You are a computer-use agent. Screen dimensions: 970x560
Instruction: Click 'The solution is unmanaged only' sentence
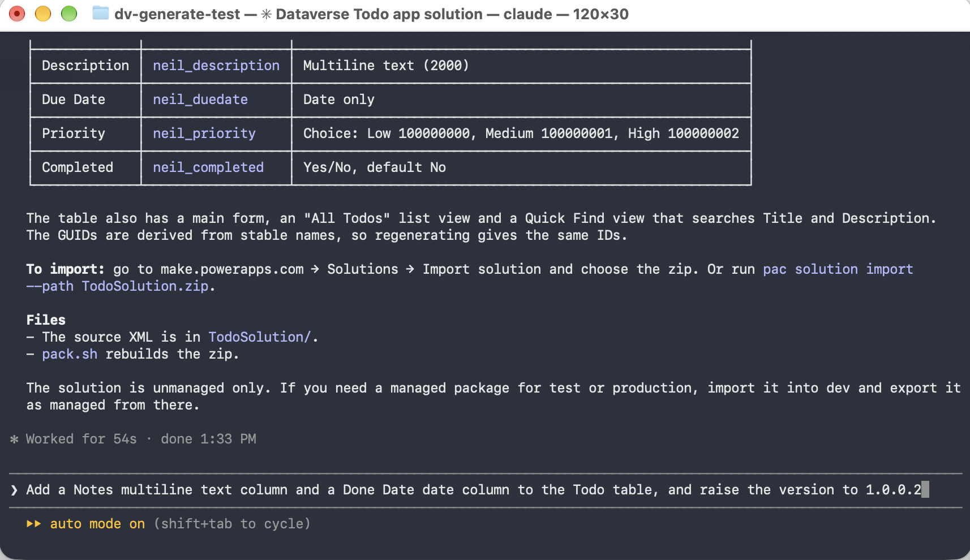coord(148,388)
